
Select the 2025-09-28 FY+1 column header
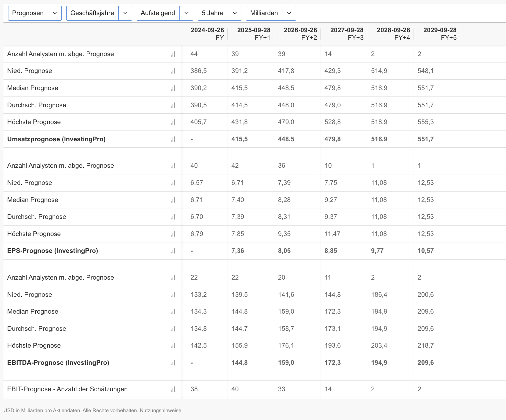pos(254,34)
